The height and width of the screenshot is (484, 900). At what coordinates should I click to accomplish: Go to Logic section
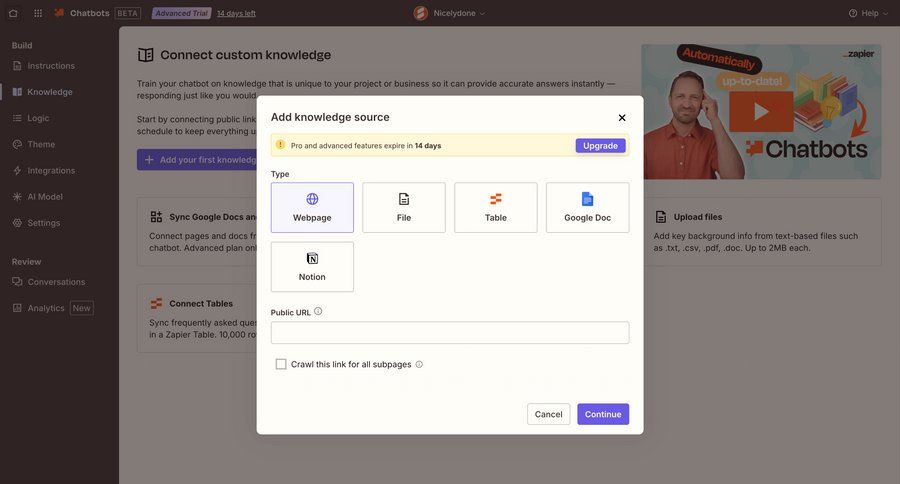38,118
